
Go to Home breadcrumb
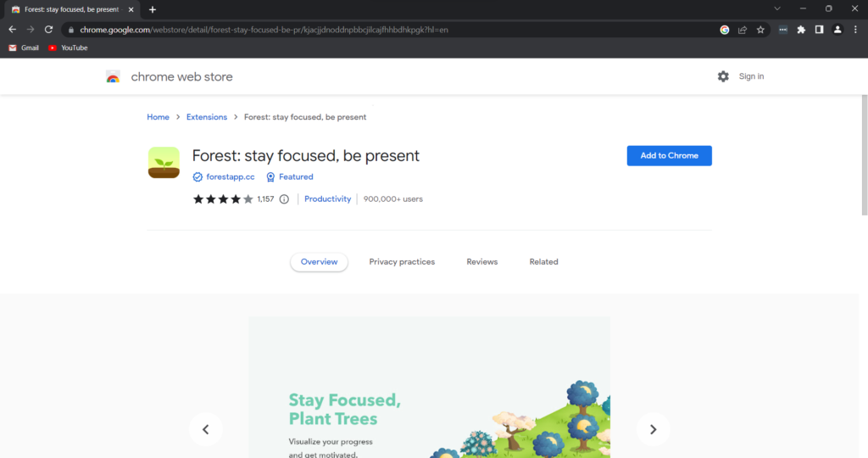[x=158, y=117]
